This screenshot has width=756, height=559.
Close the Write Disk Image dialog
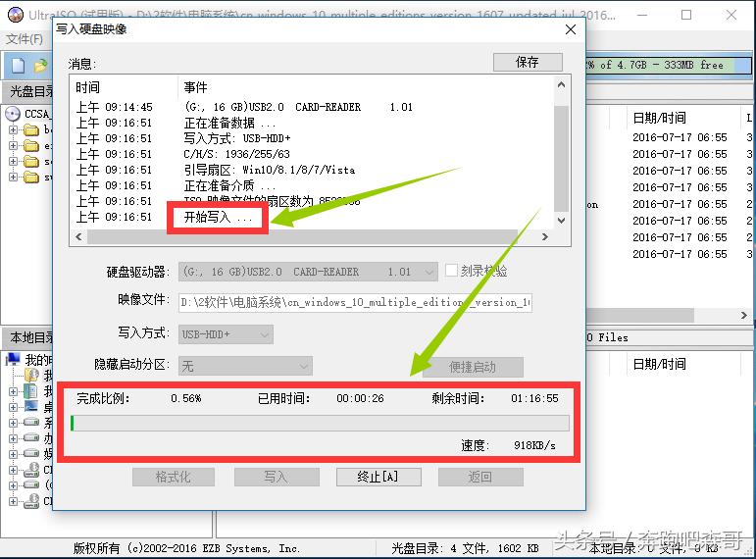tap(571, 29)
